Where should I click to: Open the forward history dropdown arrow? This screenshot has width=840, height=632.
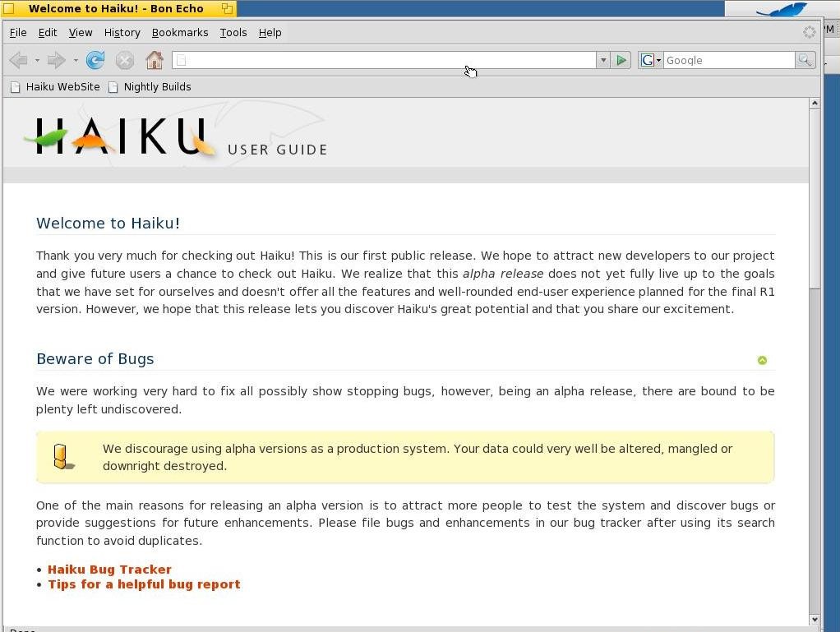[76, 61]
